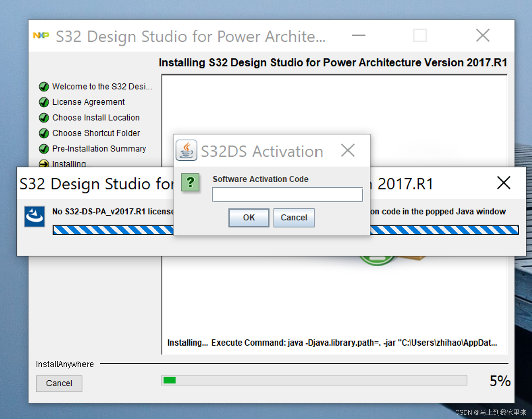Image resolution: width=532 pixels, height=419 pixels.
Task: Click checkmark beside Choose Install Location
Action: click(44, 118)
